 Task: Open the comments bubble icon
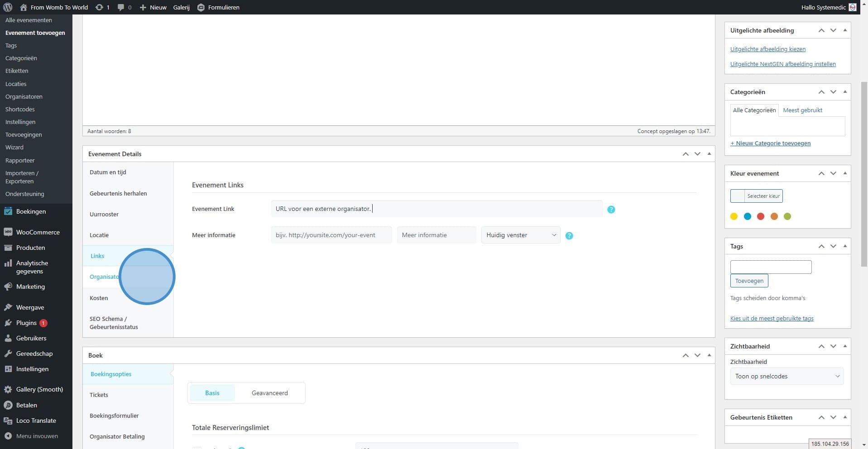(121, 7)
